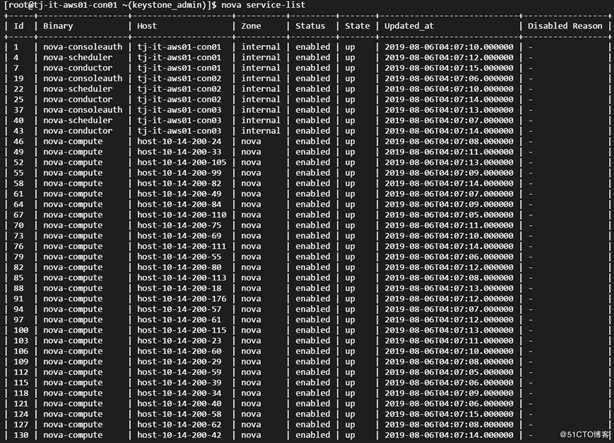The image size is (614, 443).
Task: Click Id value 85 in the table
Action: [18, 278]
